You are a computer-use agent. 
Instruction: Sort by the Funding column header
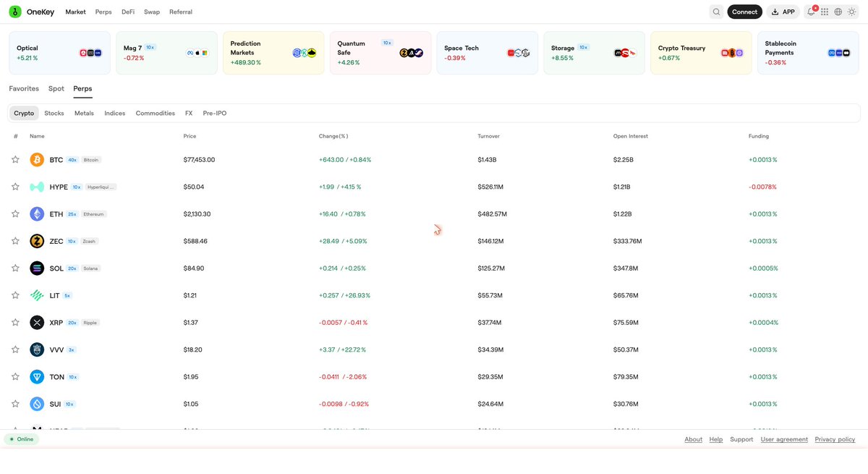coord(759,136)
